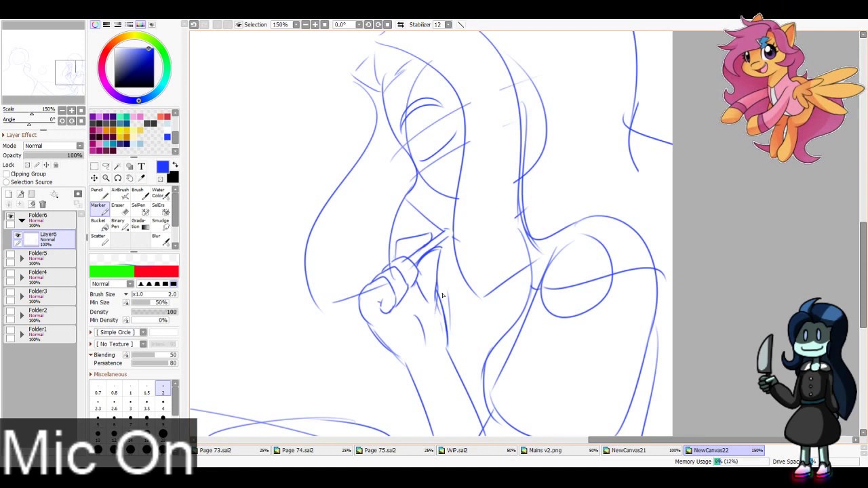Switch to the Page 74.sai2 document tab
Screen dimensions: 868x488
(x=298, y=450)
